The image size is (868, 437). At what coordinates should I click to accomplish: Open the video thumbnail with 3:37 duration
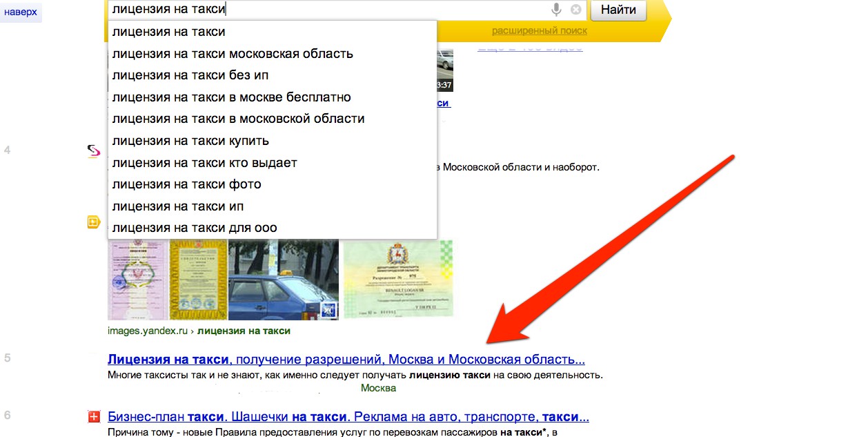point(445,70)
